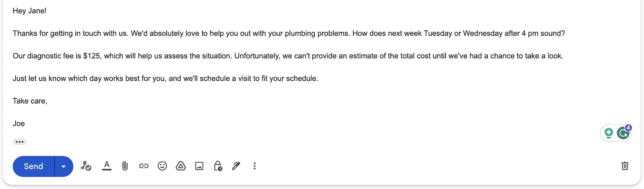Show trimmed content via ellipsis button

19,142
